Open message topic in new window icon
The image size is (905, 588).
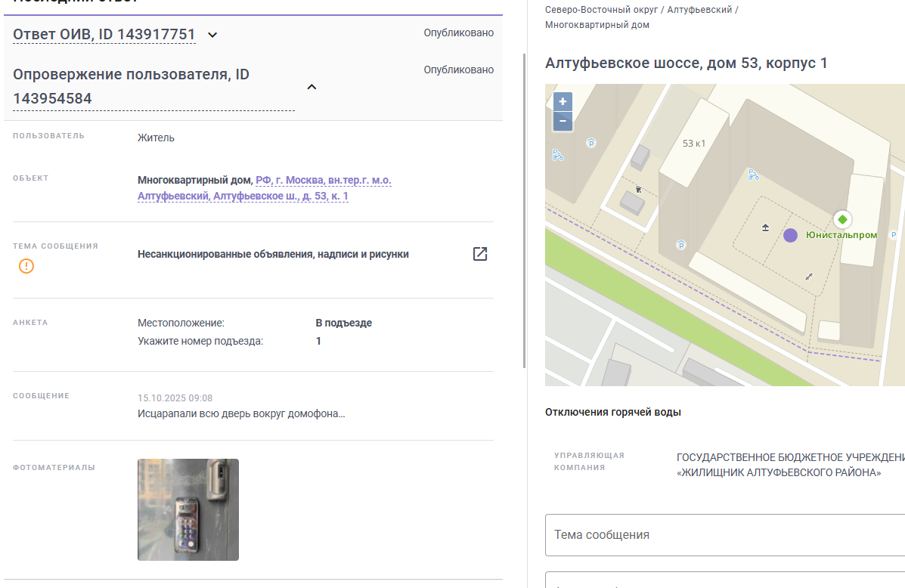(x=480, y=254)
